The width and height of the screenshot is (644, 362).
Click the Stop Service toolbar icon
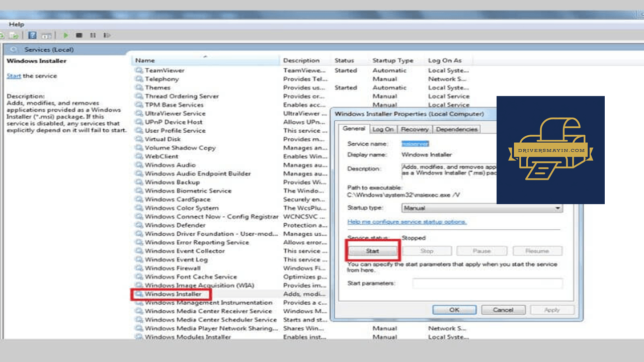click(79, 35)
